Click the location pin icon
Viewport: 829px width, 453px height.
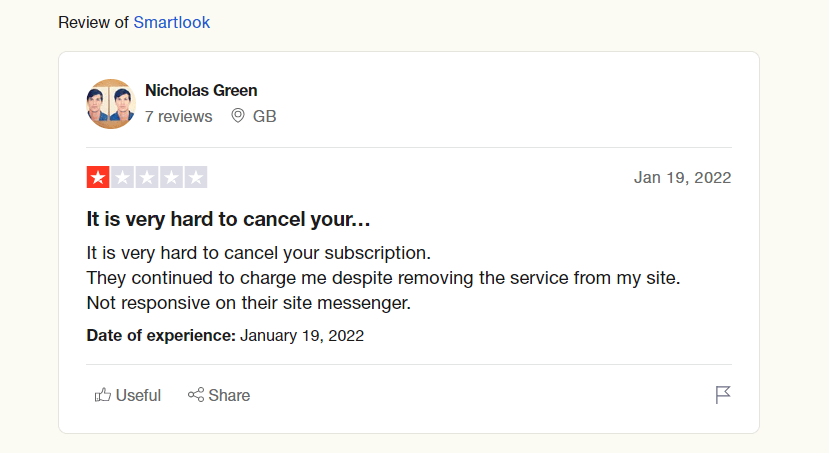[x=238, y=116]
